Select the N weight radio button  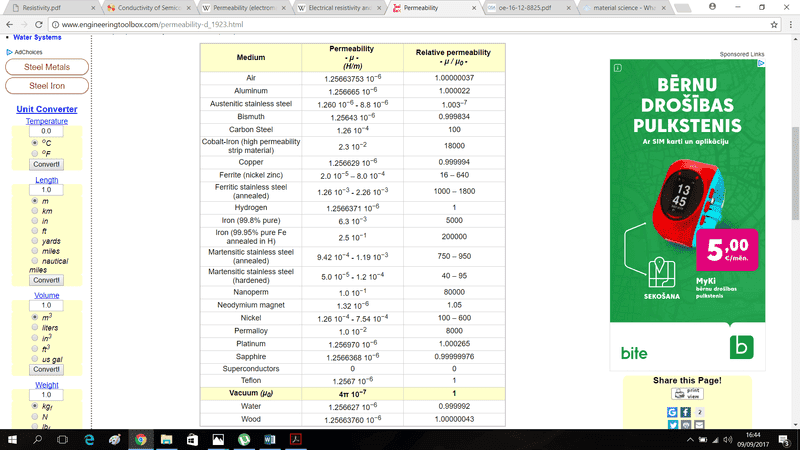coord(35,416)
